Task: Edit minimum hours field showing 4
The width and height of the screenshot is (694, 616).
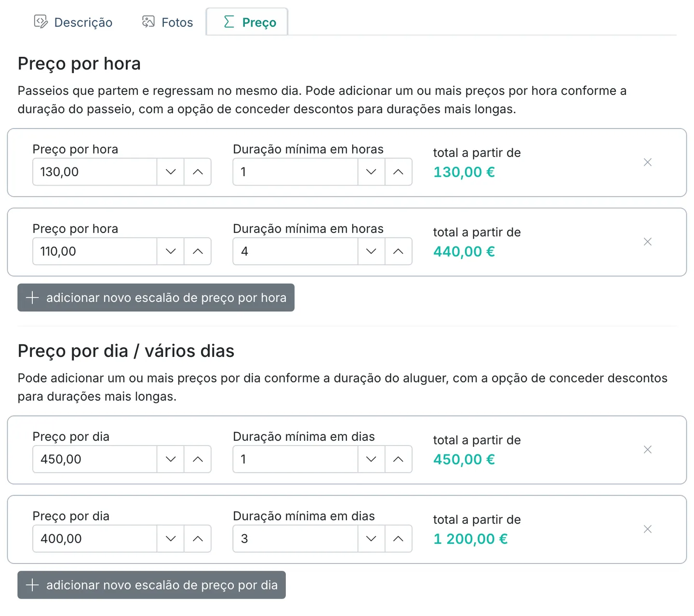Action: pos(295,251)
